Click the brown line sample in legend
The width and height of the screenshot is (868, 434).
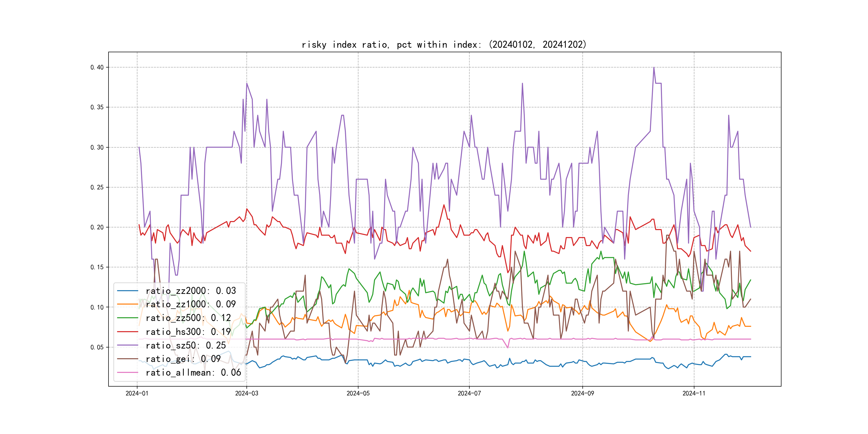pos(128,359)
